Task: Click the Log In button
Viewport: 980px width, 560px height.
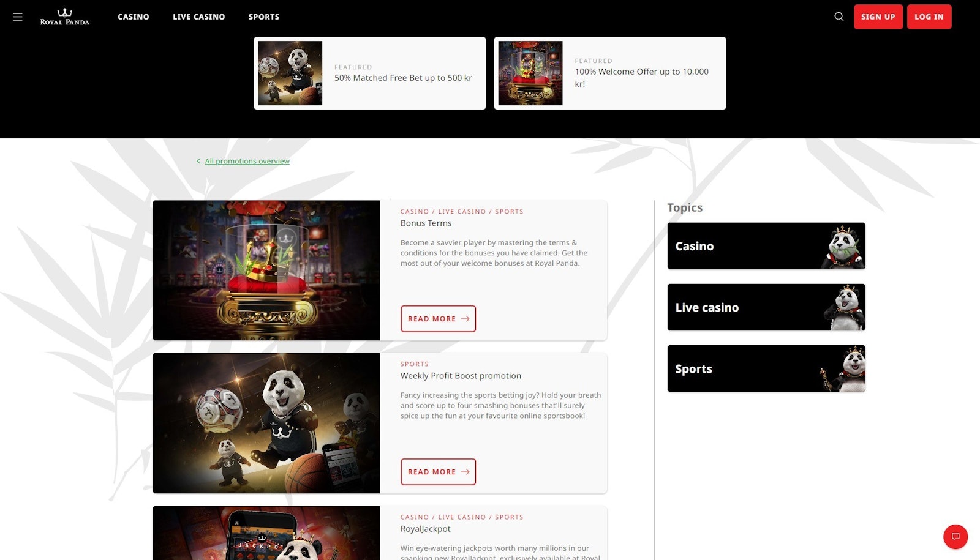Action: tap(929, 17)
